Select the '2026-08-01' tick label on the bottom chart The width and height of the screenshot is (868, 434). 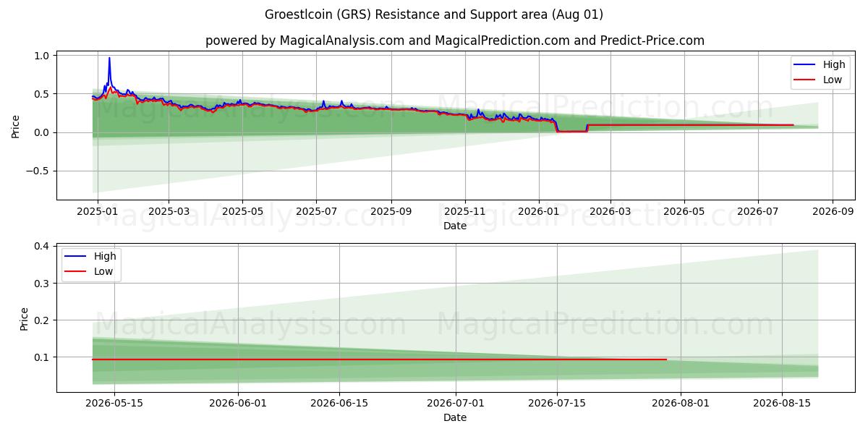pyautogui.click(x=681, y=404)
